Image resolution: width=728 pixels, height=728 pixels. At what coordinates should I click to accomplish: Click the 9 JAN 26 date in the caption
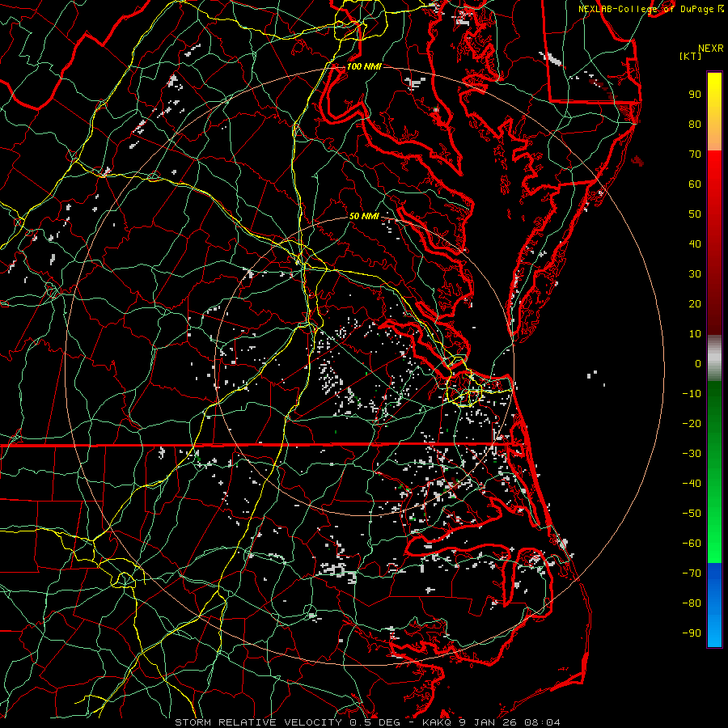click(x=488, y=722)
